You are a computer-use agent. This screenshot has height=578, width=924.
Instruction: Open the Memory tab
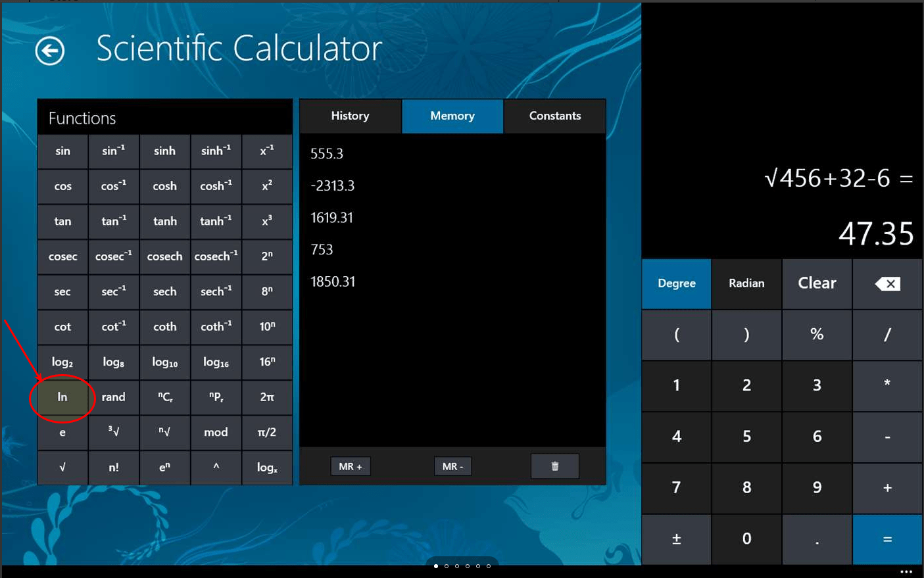click(452, 116)
